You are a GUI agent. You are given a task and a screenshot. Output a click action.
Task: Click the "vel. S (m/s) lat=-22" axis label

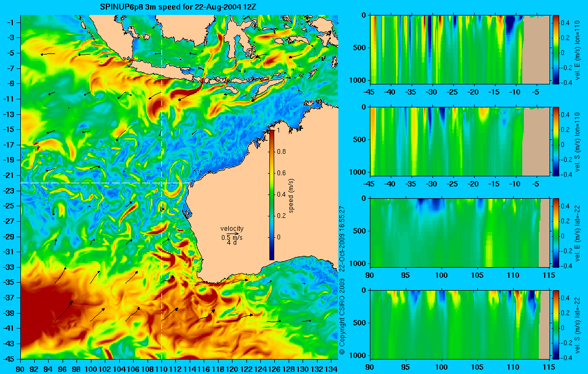(x=578, y=326)
